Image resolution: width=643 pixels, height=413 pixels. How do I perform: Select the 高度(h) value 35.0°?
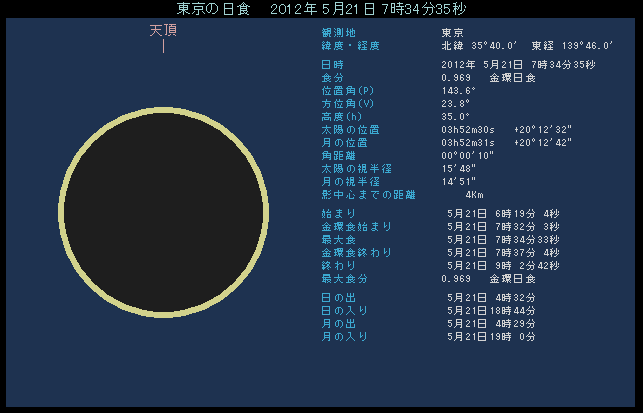click(456, 117)
